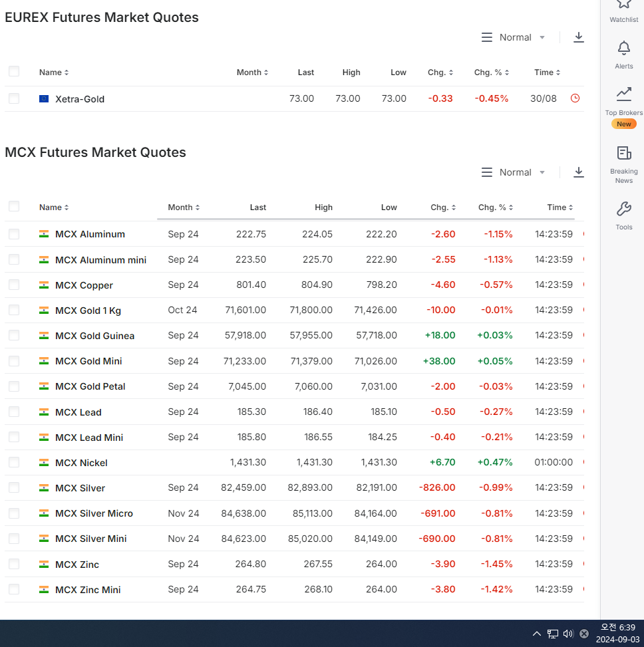Viewport: 644px width, 647px height.
Task: Click the New badge under Top Brokers
Action: tap(623, 124)
